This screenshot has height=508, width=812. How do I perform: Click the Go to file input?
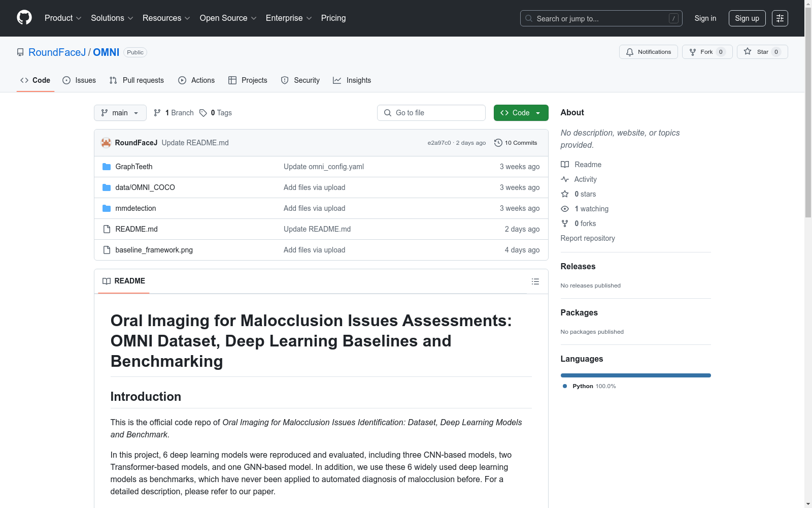coord(431,113)
